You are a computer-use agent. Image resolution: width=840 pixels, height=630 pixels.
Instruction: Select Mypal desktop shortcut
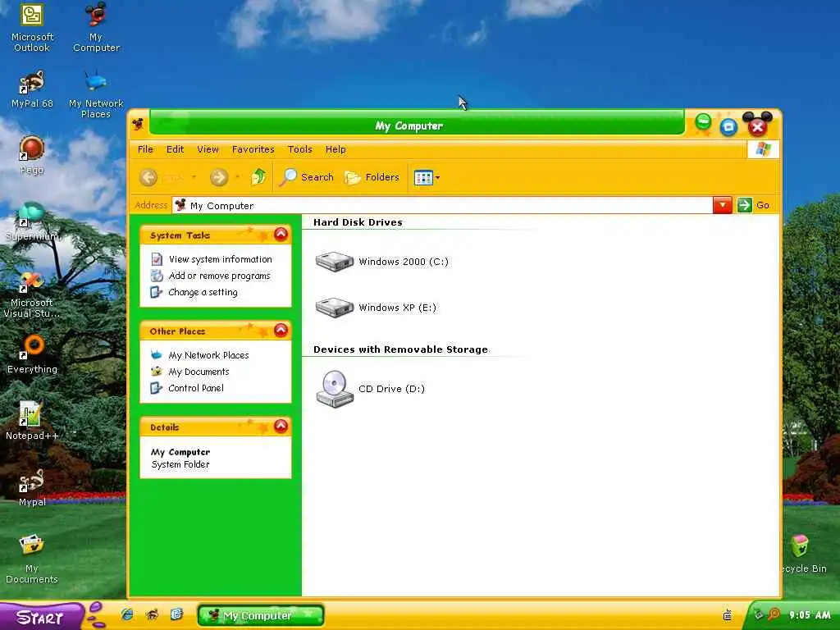tap(32, 487)
